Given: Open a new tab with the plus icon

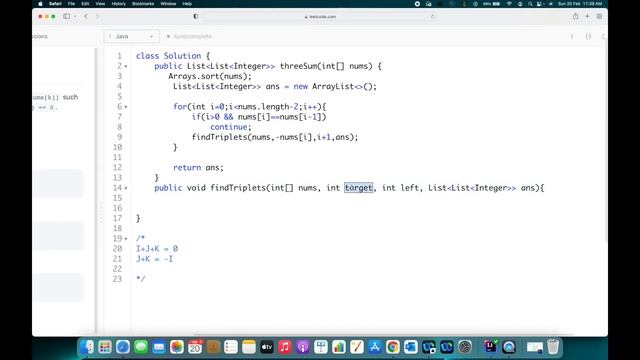Looking at the screenshot, I should pyautogui.click(x=587, y=16).
